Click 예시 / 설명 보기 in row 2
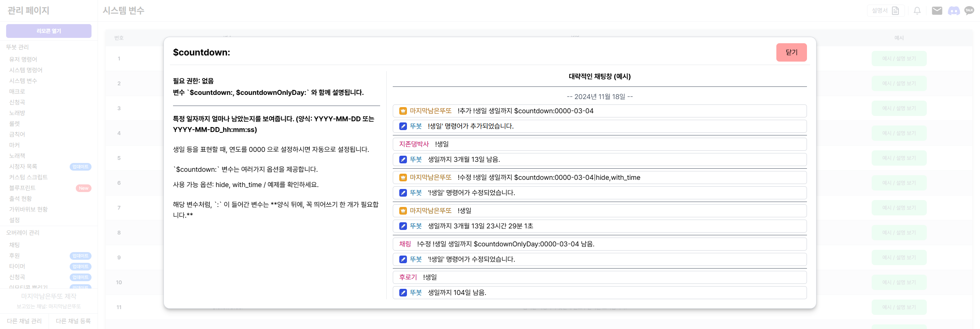 tap(899, 83)
